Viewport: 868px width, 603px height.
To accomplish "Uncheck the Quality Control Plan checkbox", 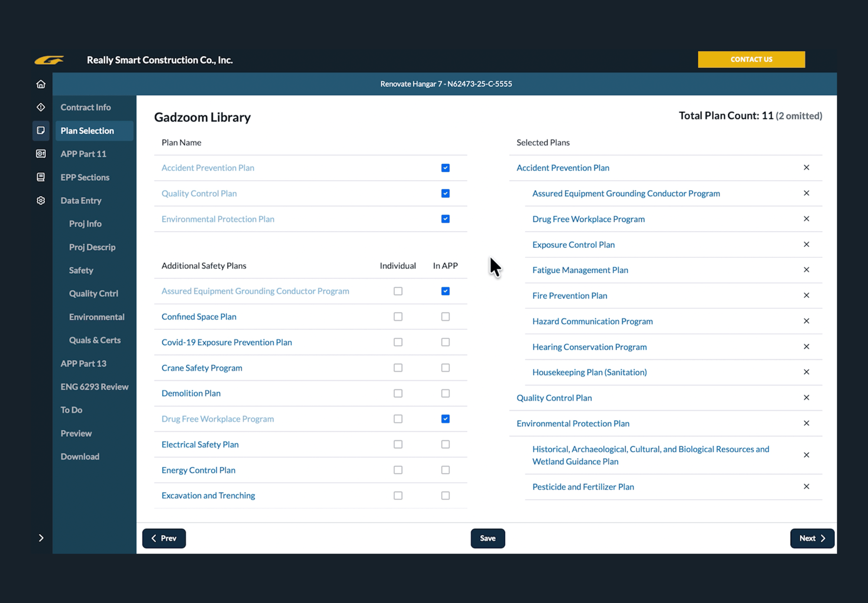I will 445,193.
